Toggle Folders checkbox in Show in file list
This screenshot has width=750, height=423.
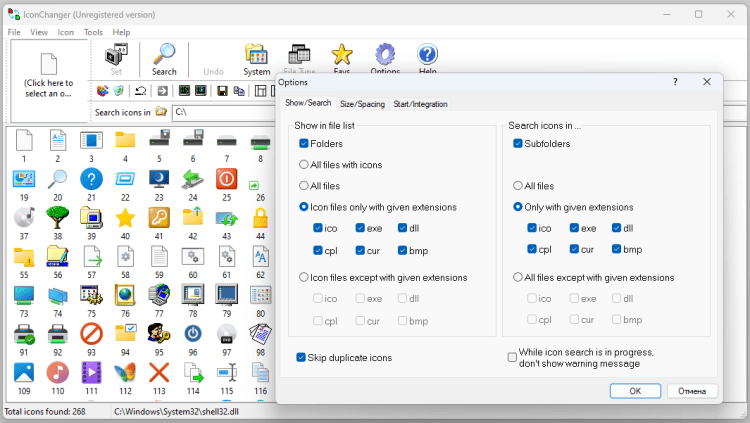tap(304, 144)
